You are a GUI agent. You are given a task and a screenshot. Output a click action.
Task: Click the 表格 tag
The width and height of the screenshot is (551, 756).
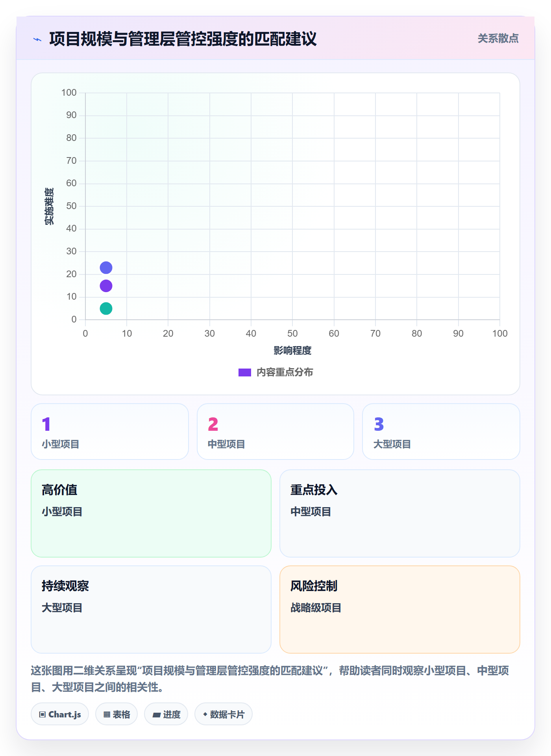pos(116,714)
